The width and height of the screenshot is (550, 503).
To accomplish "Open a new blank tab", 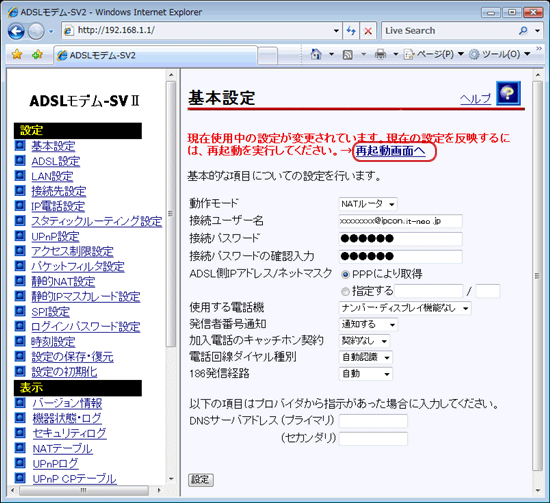I will [267, 56].
